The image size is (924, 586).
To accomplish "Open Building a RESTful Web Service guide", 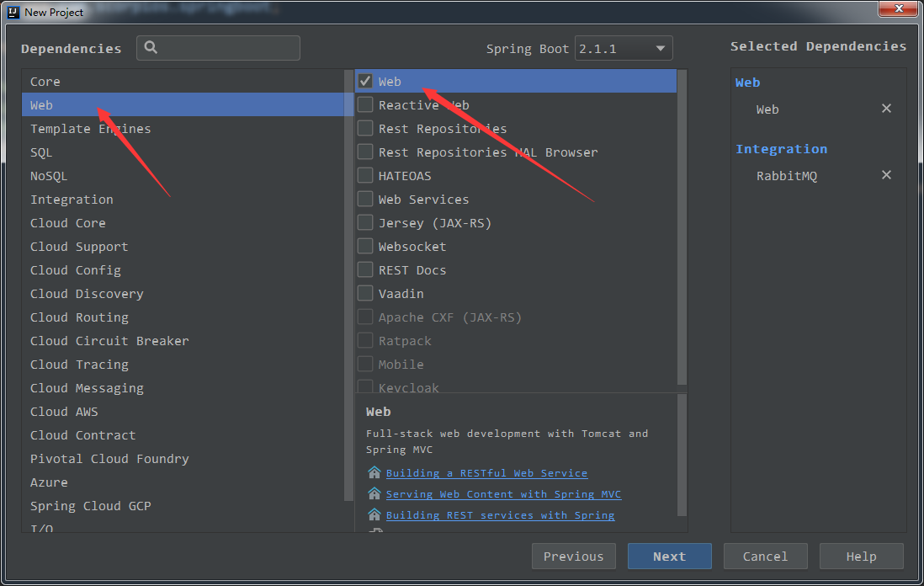I will (x=486, y=473).
